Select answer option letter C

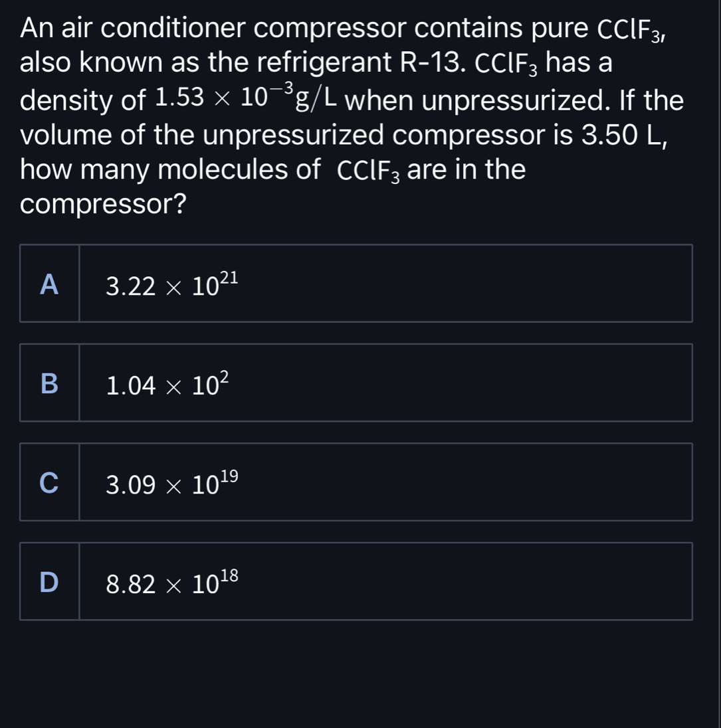tap(49, 483)
